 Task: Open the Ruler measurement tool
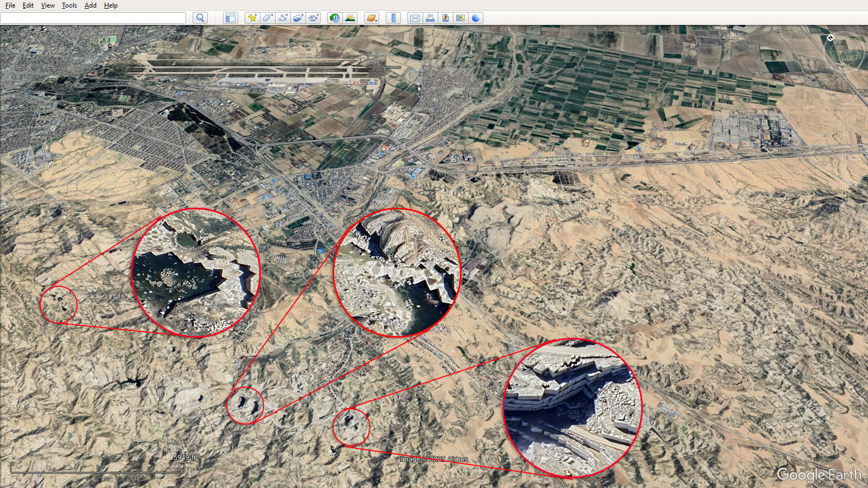point(393,18)
